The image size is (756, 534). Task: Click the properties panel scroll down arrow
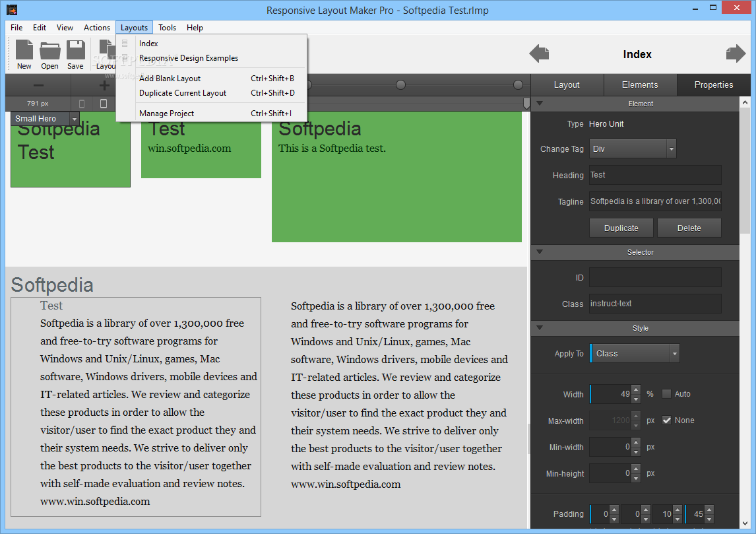point(745,523)
